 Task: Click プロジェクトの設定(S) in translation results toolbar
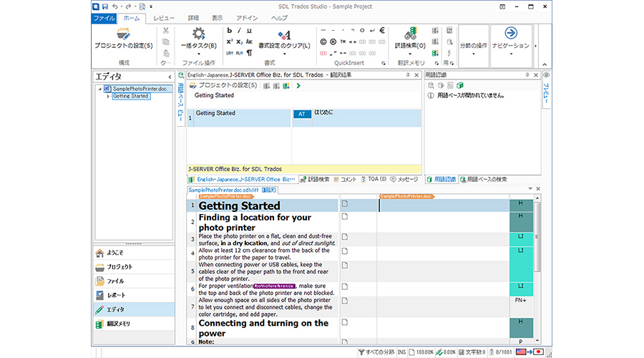click(223, 85)
